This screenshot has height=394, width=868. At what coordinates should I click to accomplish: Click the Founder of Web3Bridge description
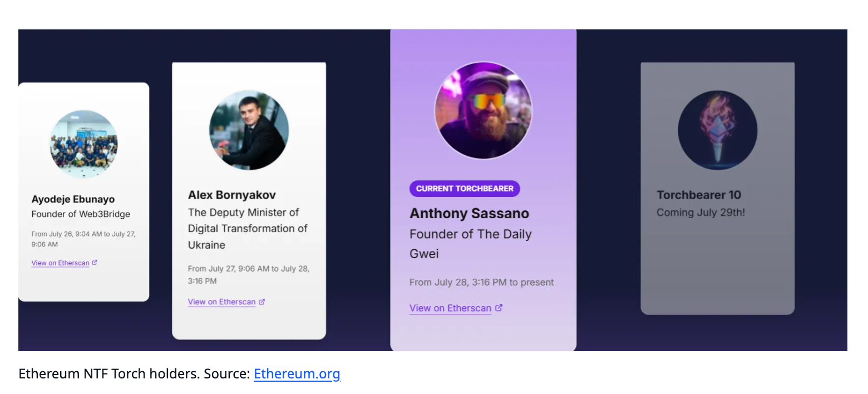pyautogui.click(x=81, y=214)
